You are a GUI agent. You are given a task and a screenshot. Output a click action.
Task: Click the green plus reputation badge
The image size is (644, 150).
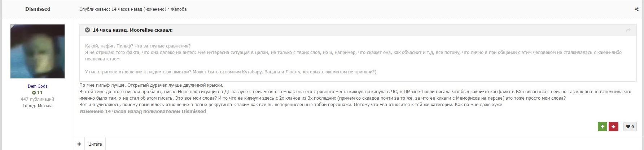[37, 92]
